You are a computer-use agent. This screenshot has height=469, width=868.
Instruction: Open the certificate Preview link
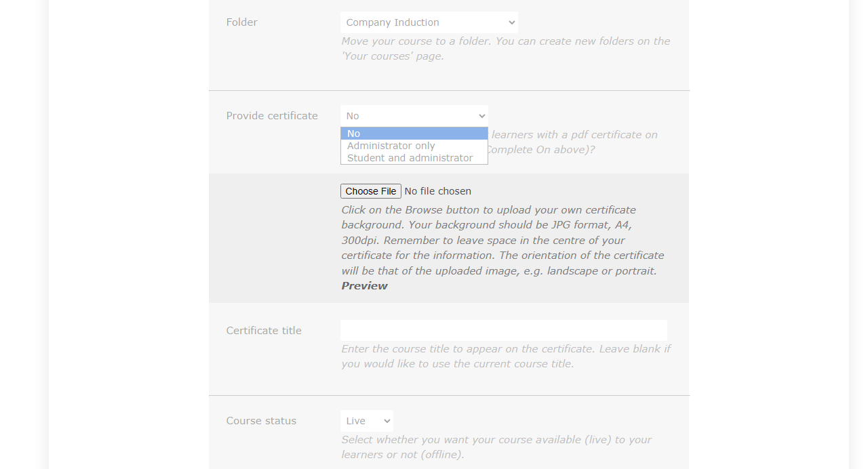(x=364, y=286)
